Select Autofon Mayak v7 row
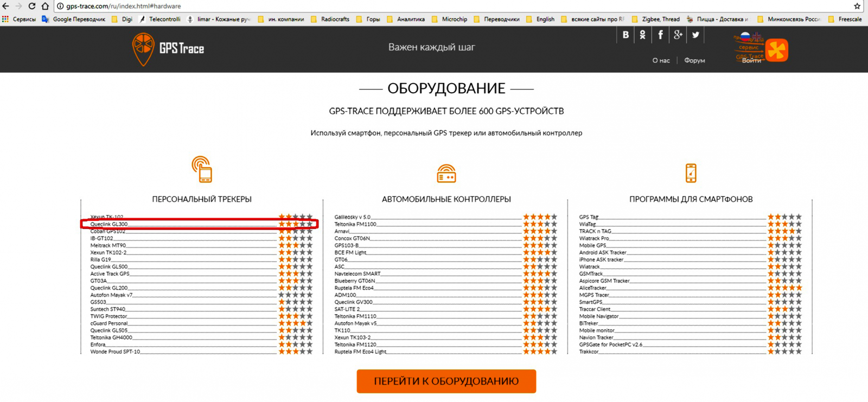Viewport: 868px width, 402px height. [201, 295]
